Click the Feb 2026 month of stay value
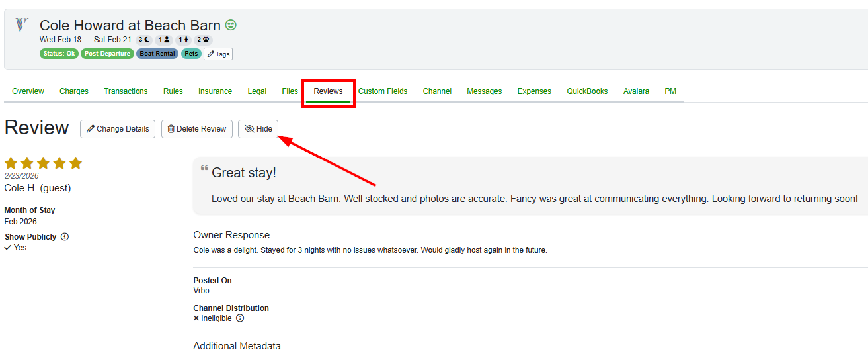Image resolution: width=868 pixels, height=364 pixels. coord(20,222)
